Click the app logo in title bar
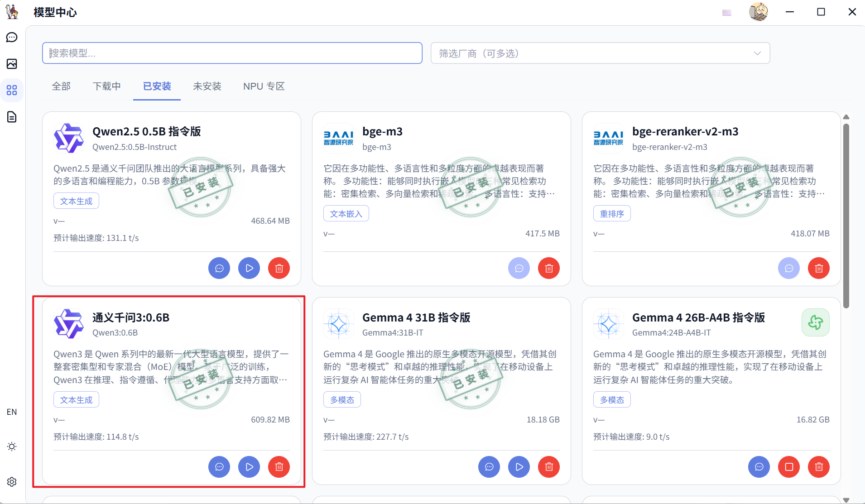Screen dimensions: 865x504 pyautogui.click(x=12, y=12)
